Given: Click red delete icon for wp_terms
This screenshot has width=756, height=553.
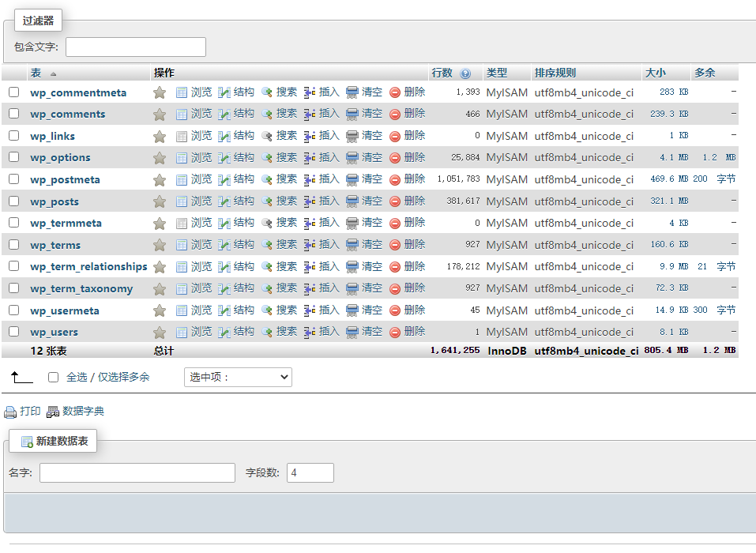Looking at the screenshot, I should (395, 245).
